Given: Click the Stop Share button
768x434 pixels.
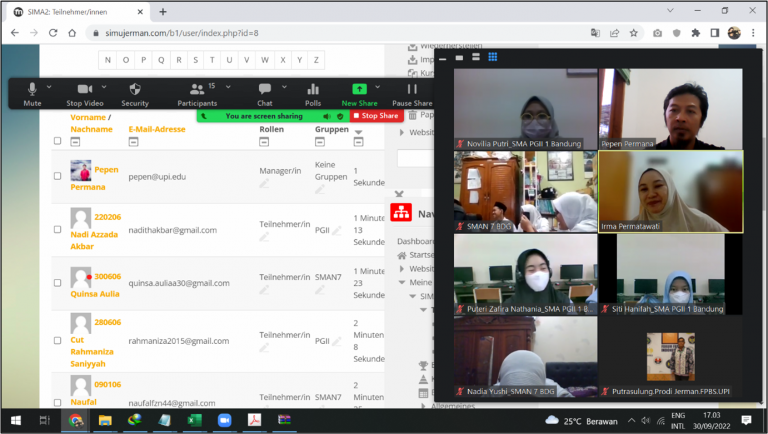Looking at the screenshot, I should pos(376,116).
